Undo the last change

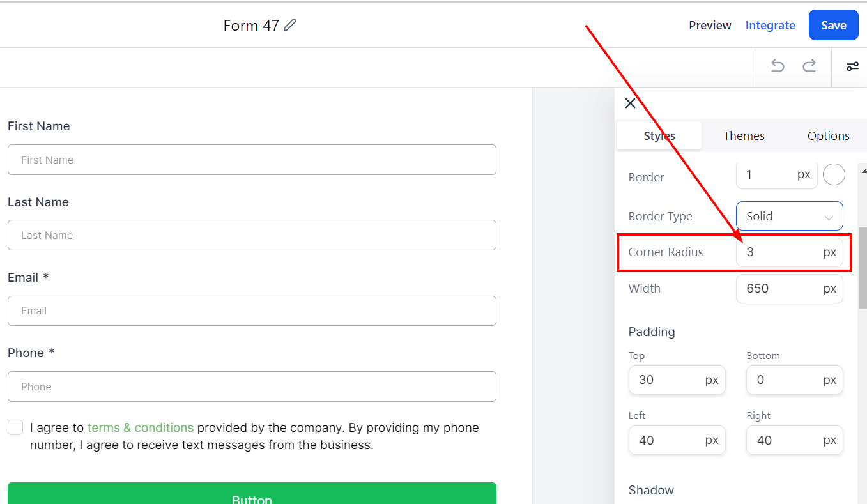(777, 66)
